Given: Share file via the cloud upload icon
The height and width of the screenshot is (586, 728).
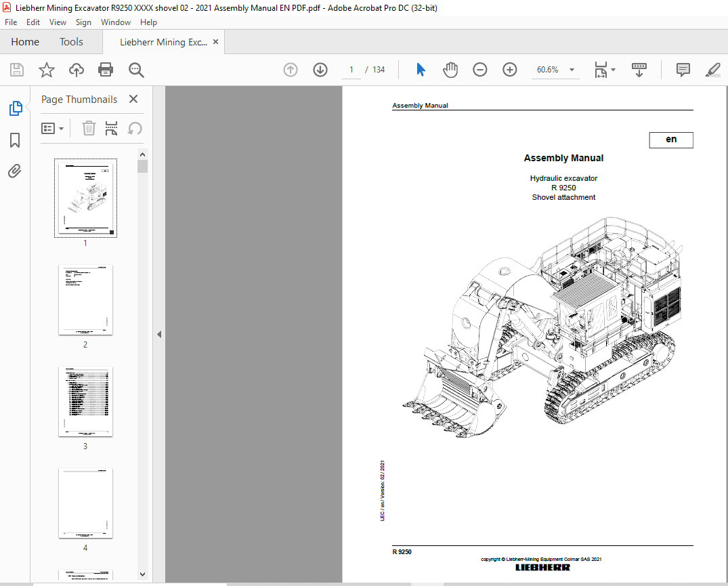Looking at the screenshot, I should (76, 70).
